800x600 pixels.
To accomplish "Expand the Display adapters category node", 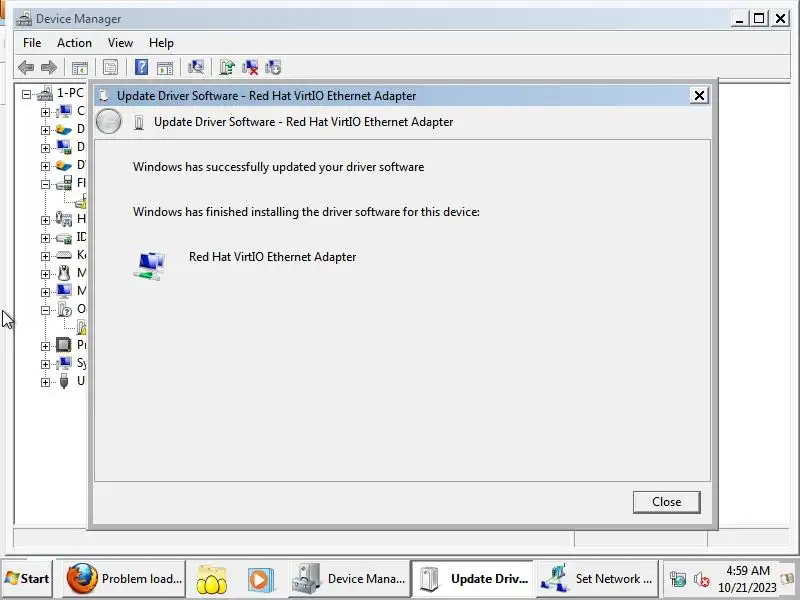I will 45,148.
